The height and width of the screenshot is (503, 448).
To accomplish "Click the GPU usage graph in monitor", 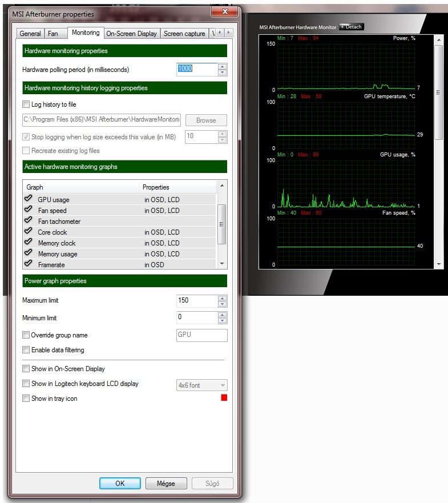I will tap(346, 183).
